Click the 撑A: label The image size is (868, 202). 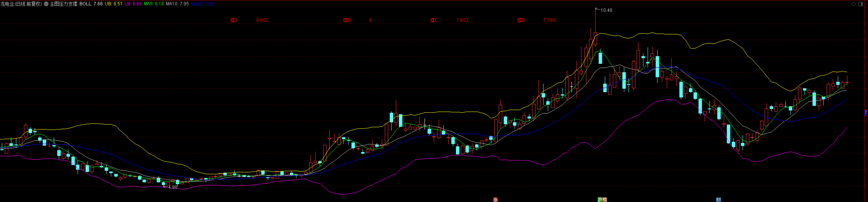click(x=234, y=20)
